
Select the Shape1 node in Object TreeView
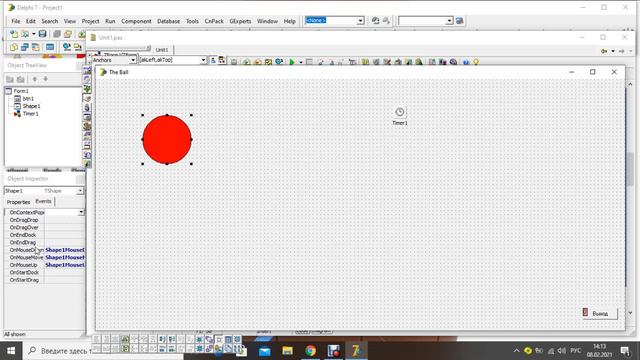point(31,106)
